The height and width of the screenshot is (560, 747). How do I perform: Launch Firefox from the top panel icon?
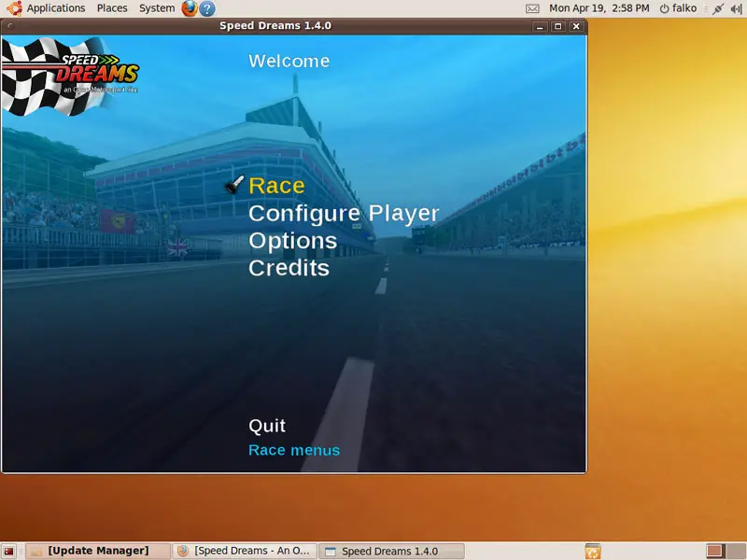[x=190, y=8]
